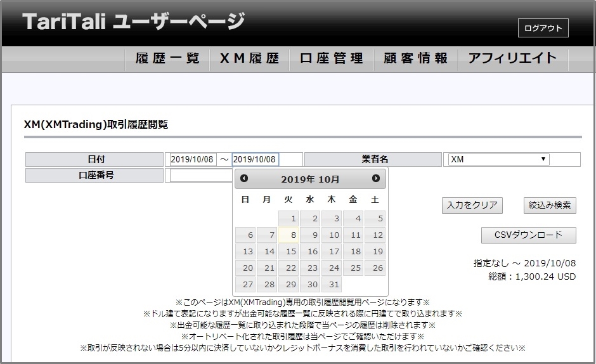Viewport: 596px width, 364px height.
Task: Select October 12 in the calendar
Action: click(375, 235)
